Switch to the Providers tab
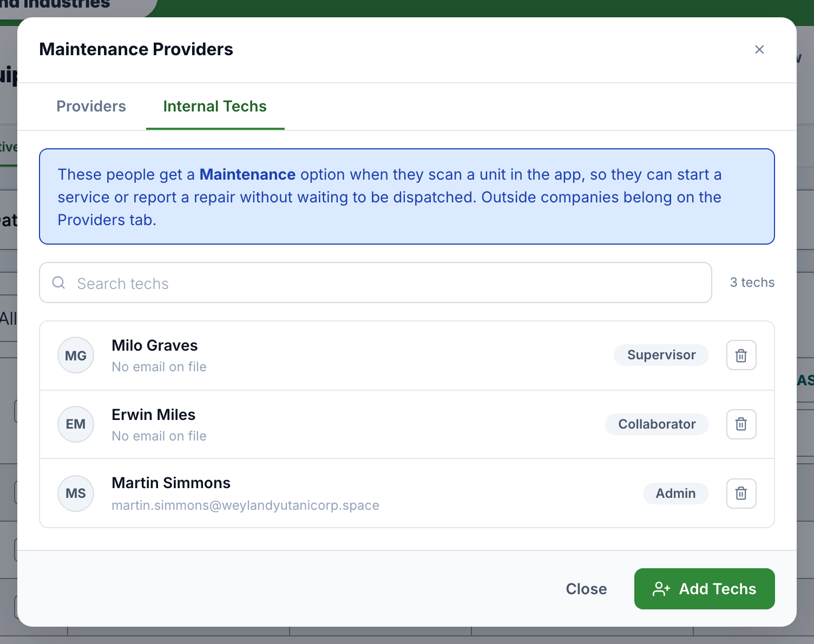This screenshot has height=644, width=814. [x=91, y=106]
